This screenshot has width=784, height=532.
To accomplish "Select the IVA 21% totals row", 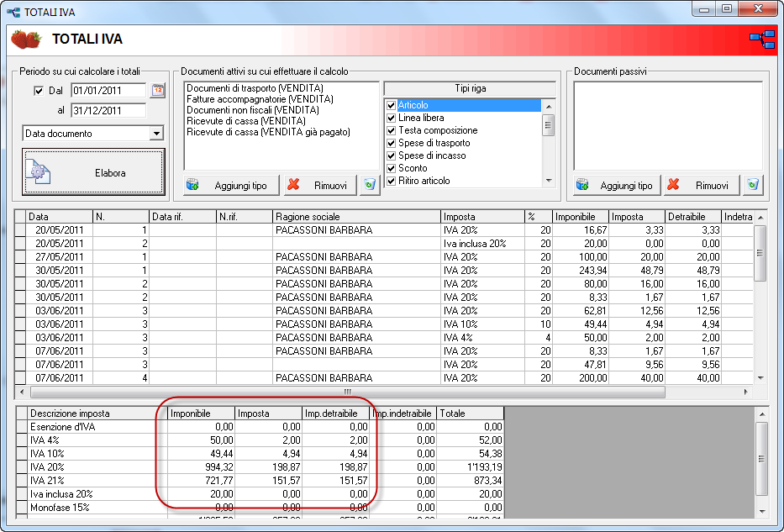I will (260, 481).
